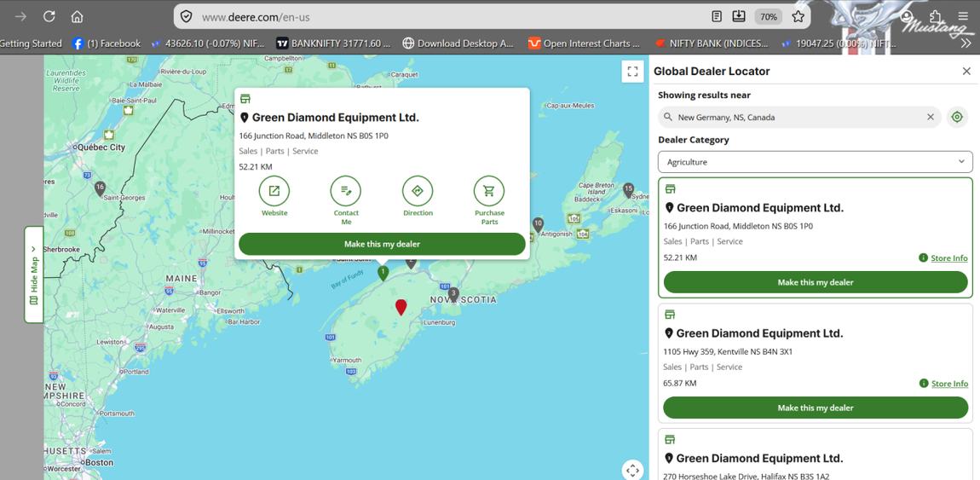Clear the New Germany search text
Viewport: 980px width, 480px height.
pos(930,117)
